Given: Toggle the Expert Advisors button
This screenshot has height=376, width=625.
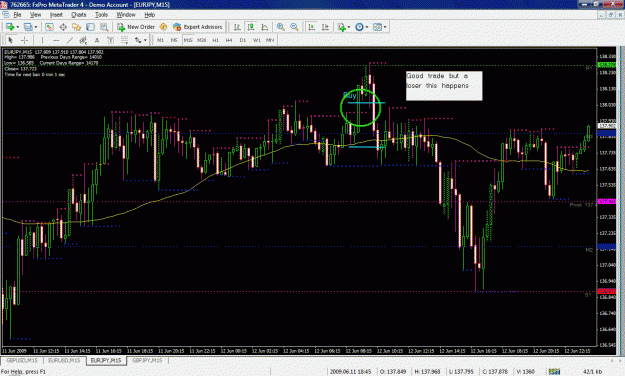Looking at the screenshot, I should [x=197, y=27].
